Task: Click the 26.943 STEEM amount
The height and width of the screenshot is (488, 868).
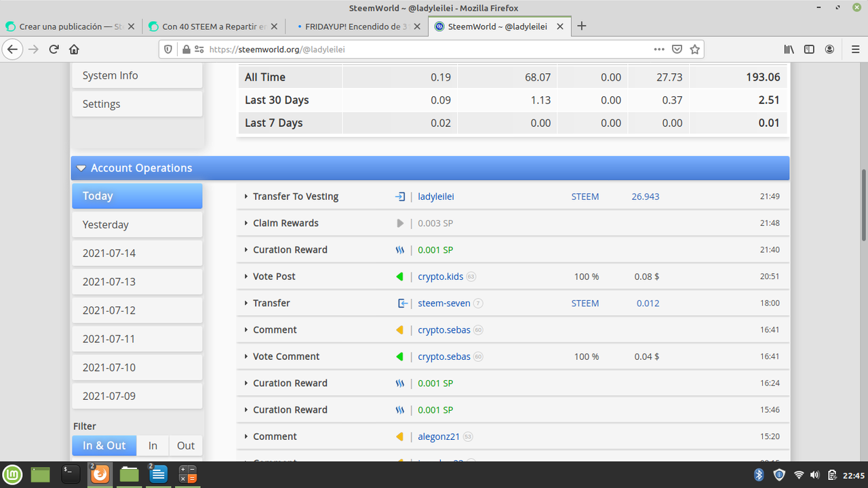Action: click(645, 197)
